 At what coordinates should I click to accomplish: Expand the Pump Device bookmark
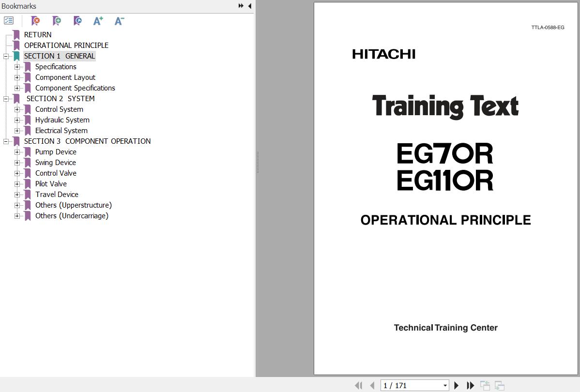tap(17, 152)
